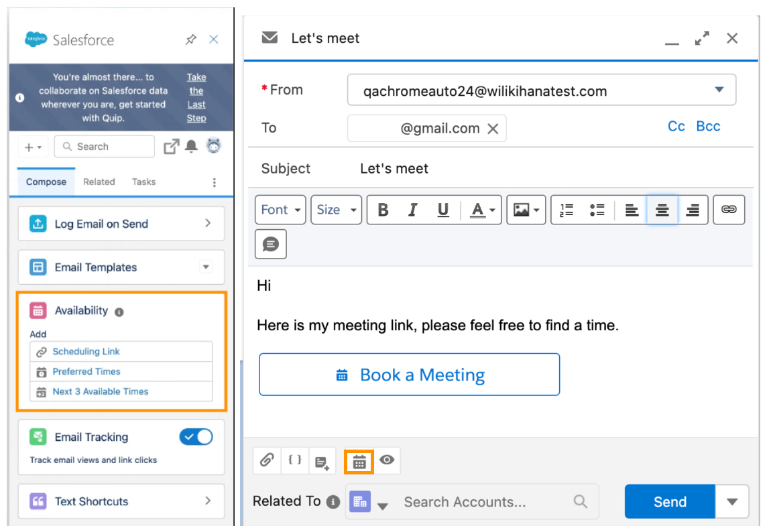Image resolution: width=775 pixels, height=532 pixels.
Task: Remove the gmail.com recipient
Action: [493, 129]
